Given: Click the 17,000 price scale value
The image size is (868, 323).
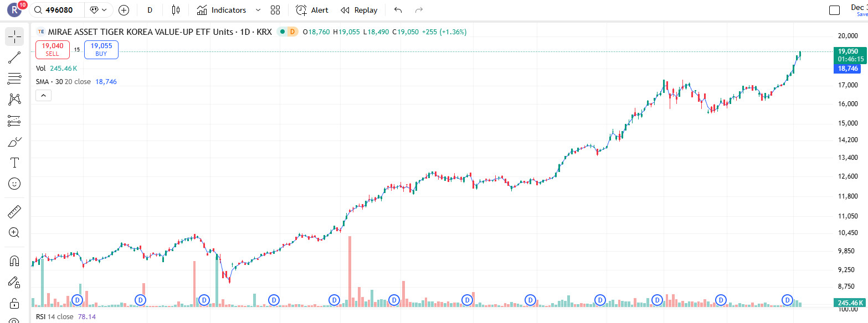Looking at the screenshot, I should click(x=849, y=85).
